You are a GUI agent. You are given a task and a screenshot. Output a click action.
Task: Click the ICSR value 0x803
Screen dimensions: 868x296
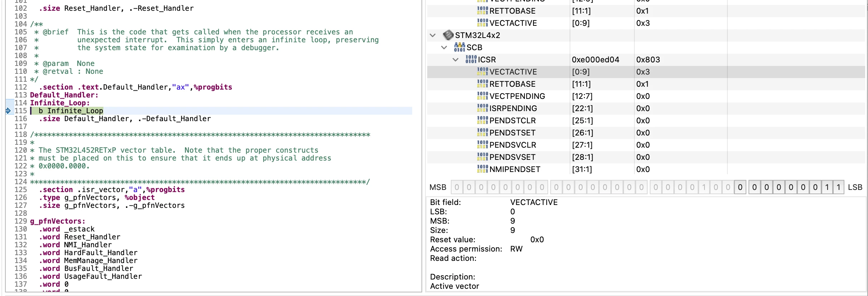click(648, 59)
